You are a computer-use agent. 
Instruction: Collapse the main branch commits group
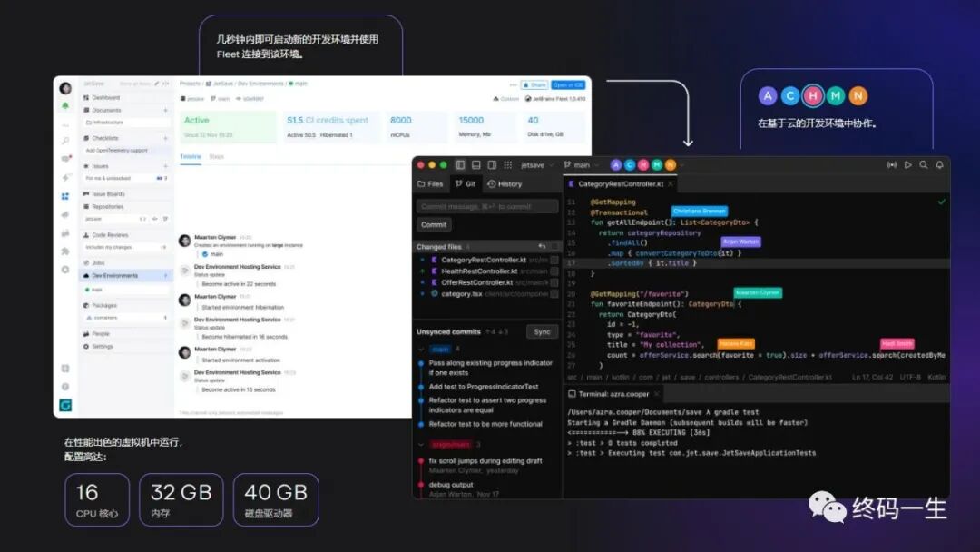pyautogui.click(x=421, y=349)
